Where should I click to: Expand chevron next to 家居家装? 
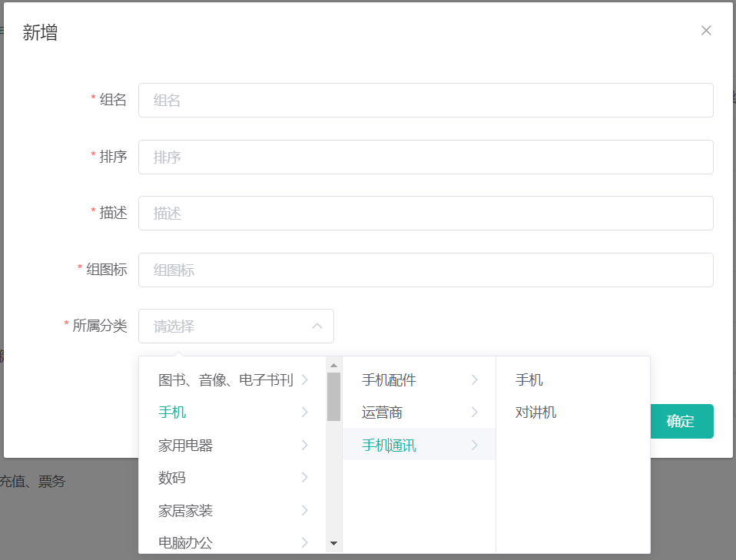pos(305,510)
